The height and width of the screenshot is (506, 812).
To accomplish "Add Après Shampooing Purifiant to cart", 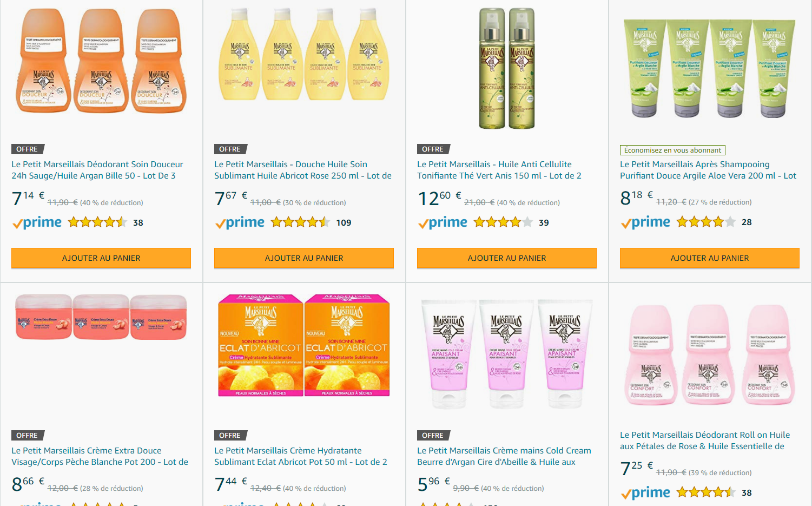I will [710, 258].
